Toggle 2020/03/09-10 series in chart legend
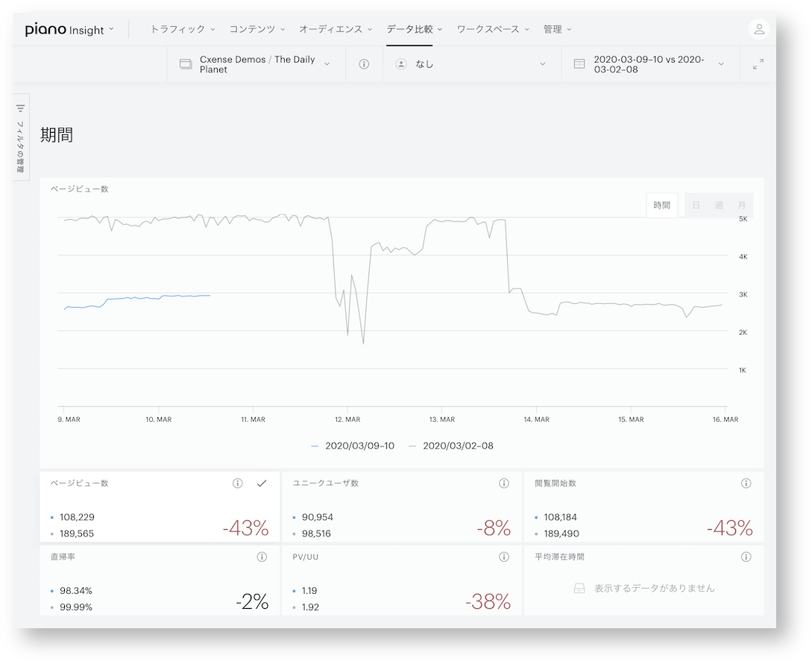Viewport: 812px width, 664px height. pyautogui.click(x=353, y=446)
